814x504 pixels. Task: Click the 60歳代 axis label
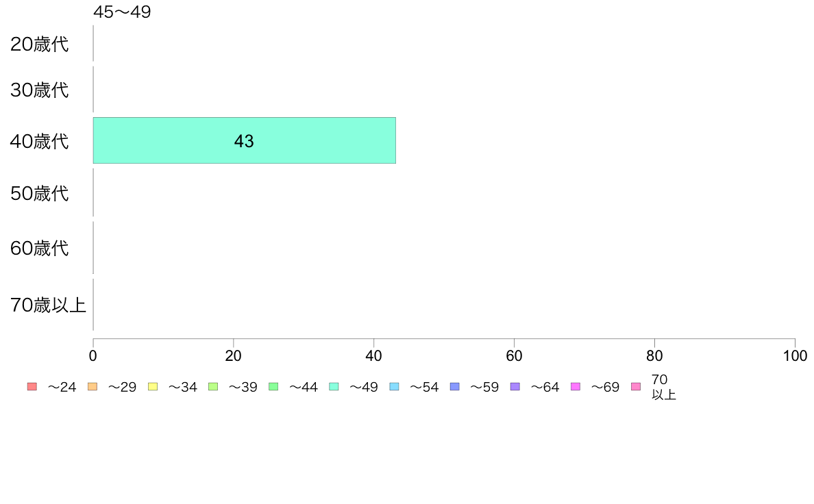(x=40, y=248)
